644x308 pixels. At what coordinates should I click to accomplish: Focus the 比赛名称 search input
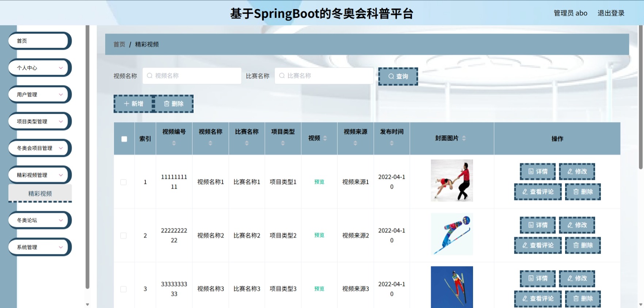(324, 76)
